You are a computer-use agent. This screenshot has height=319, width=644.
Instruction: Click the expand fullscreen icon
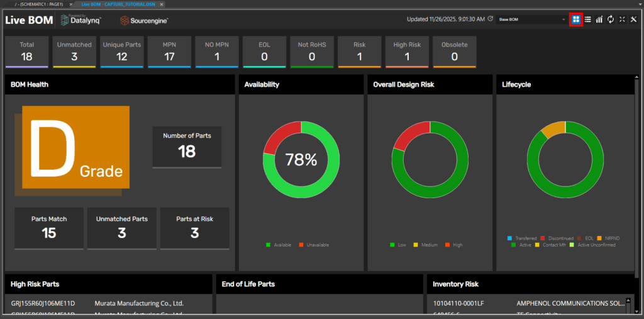[x=622, y=20]
